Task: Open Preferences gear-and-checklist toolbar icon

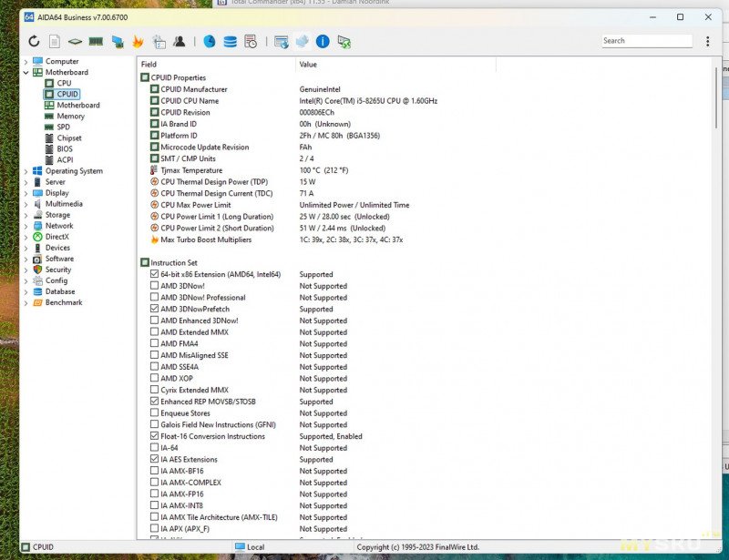Action: [x=159, y=42]
